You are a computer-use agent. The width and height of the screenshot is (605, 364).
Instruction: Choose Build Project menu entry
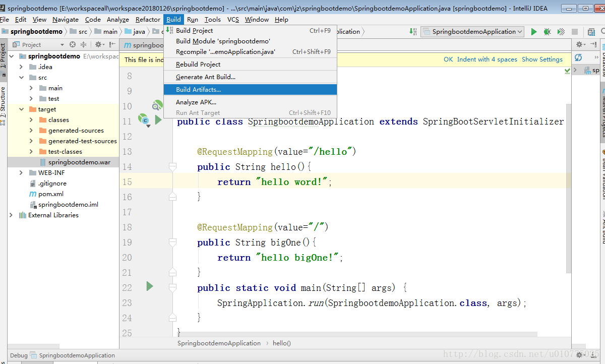(250, 31)
